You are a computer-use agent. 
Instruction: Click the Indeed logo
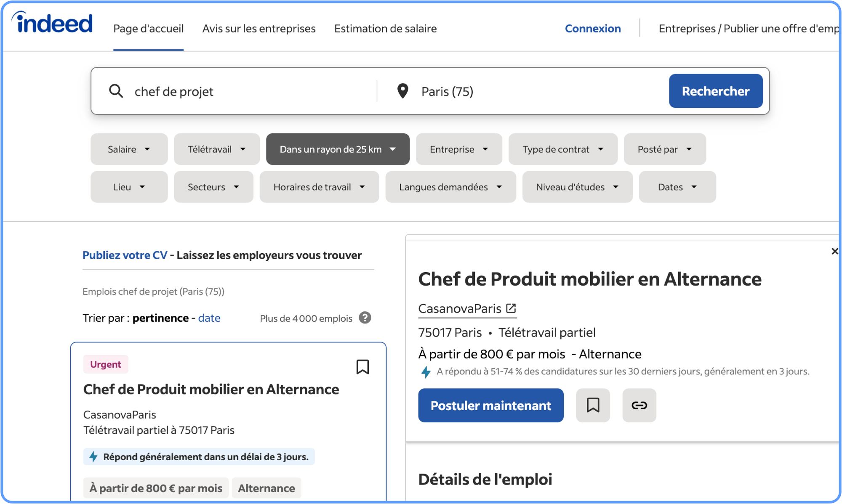pyautogui.click(x=52, y=23)
